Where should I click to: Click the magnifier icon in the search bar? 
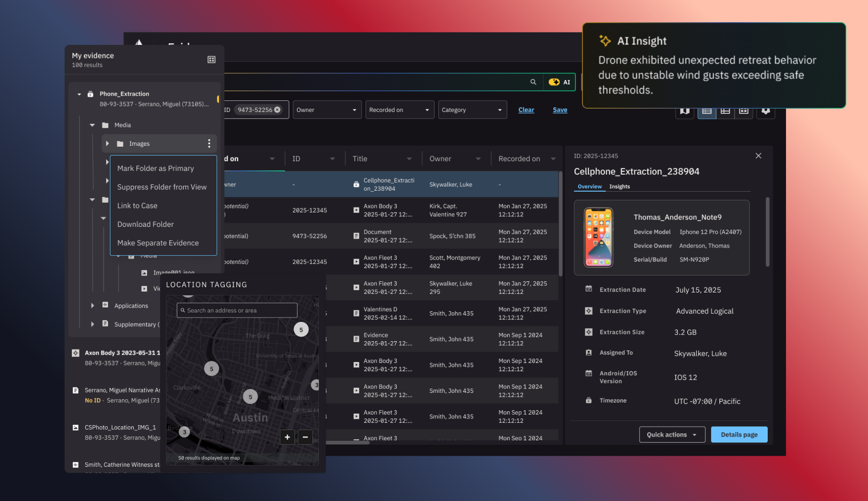[533, 82]
